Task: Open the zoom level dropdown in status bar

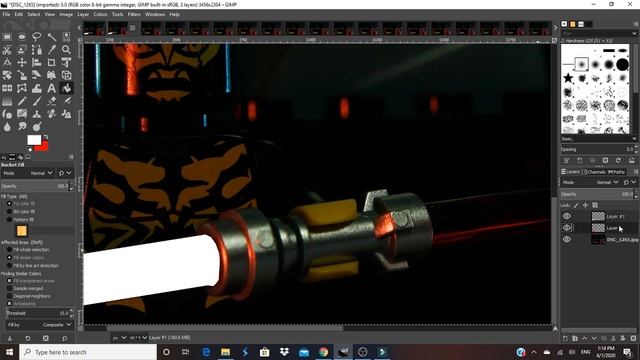Action: [x=138, y=338]
